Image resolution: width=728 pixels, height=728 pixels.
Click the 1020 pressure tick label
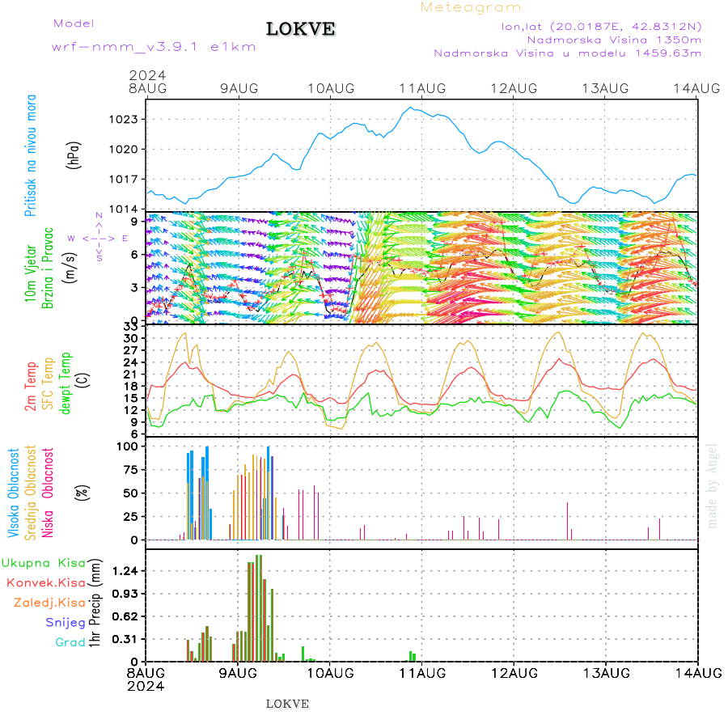coord(123,150)
